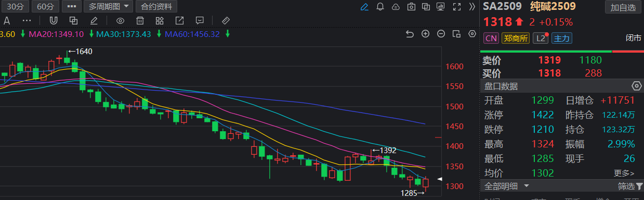Image resolution: width=644 pixels, height=200 pixels.
Task: Click the MA60:1456.32 label
Action: (x=192, y=34)
